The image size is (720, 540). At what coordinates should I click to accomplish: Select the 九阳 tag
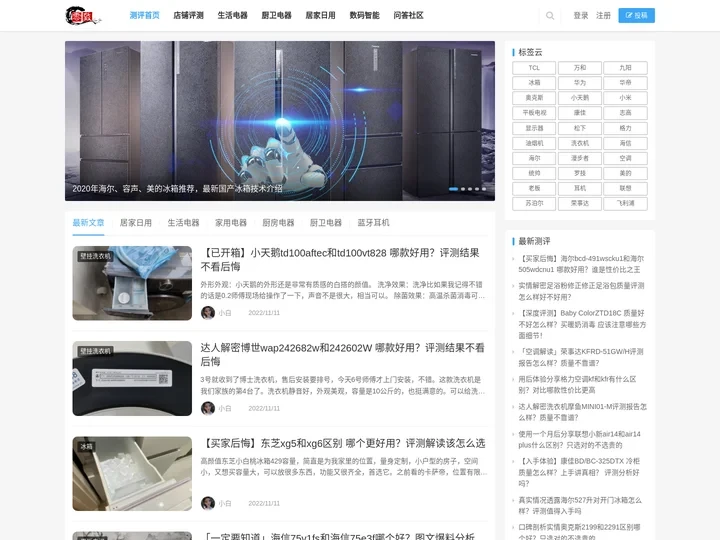pos(625,68)
